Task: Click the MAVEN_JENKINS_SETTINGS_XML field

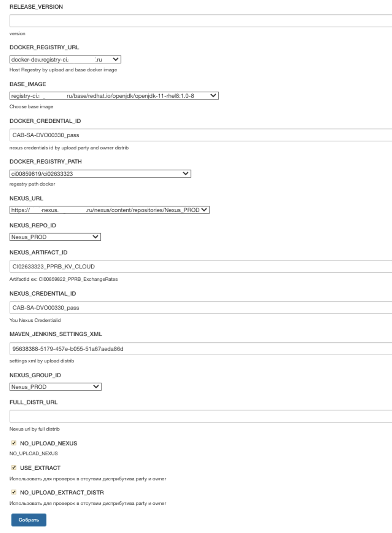Action: (200, 349)
